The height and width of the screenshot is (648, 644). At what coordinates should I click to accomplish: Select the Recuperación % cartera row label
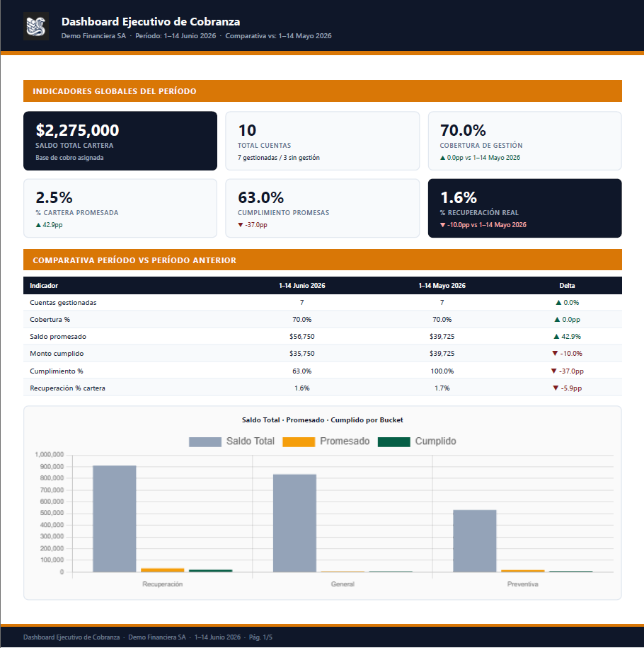[67, 388]
